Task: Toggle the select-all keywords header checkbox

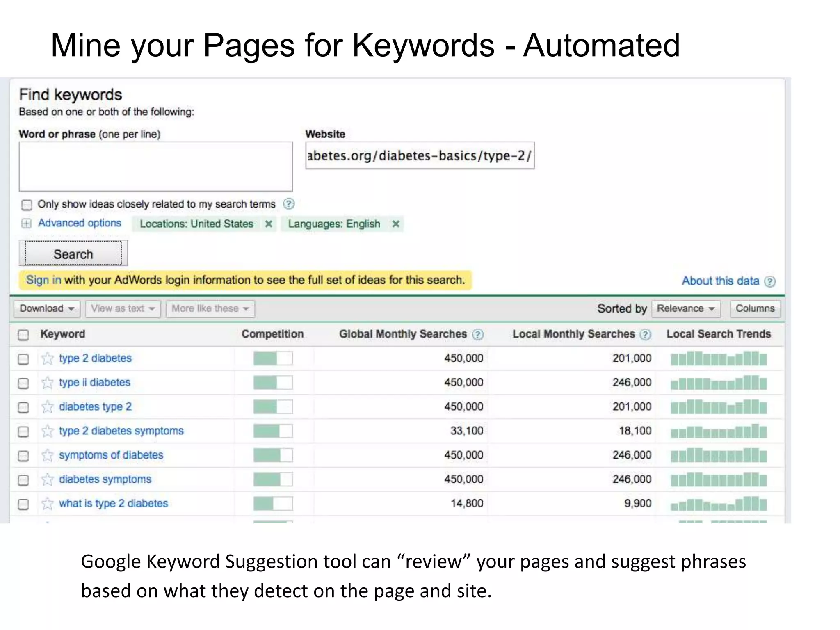Action: [23, 335]
